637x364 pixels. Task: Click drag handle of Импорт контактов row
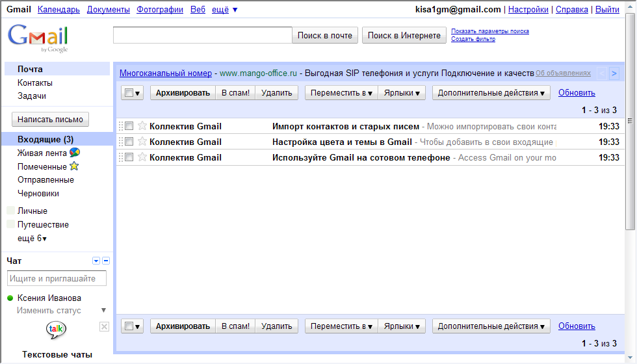pyautogui.click(x=121, y=126)
